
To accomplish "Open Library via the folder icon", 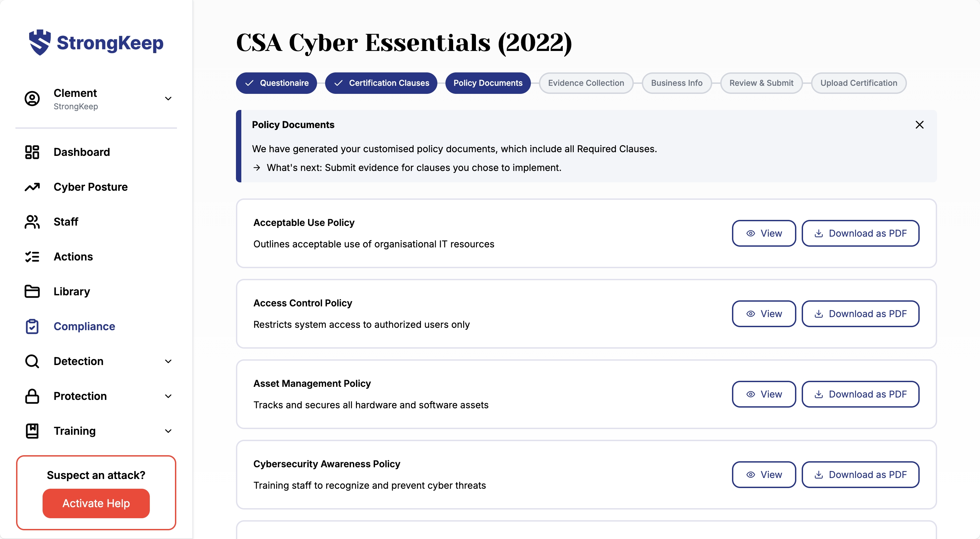I will [32, 291].
